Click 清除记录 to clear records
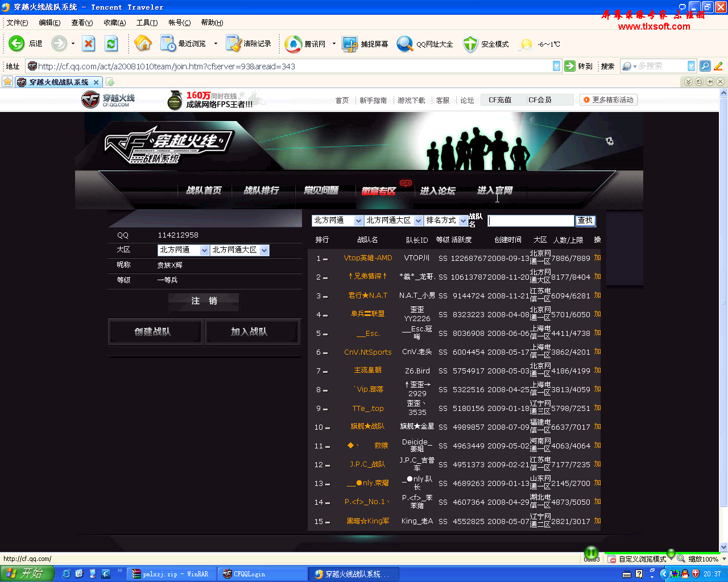 click(249, 44)
